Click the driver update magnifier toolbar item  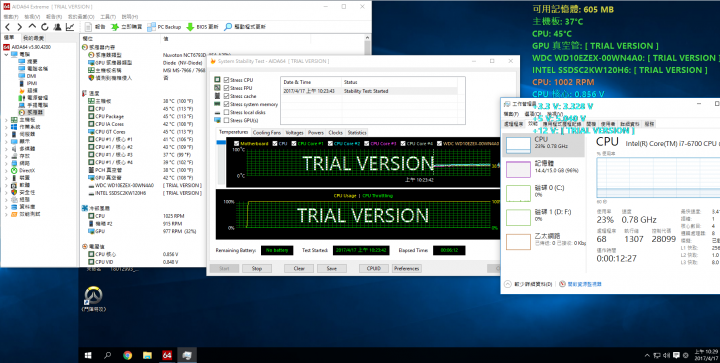pos(245,27)
